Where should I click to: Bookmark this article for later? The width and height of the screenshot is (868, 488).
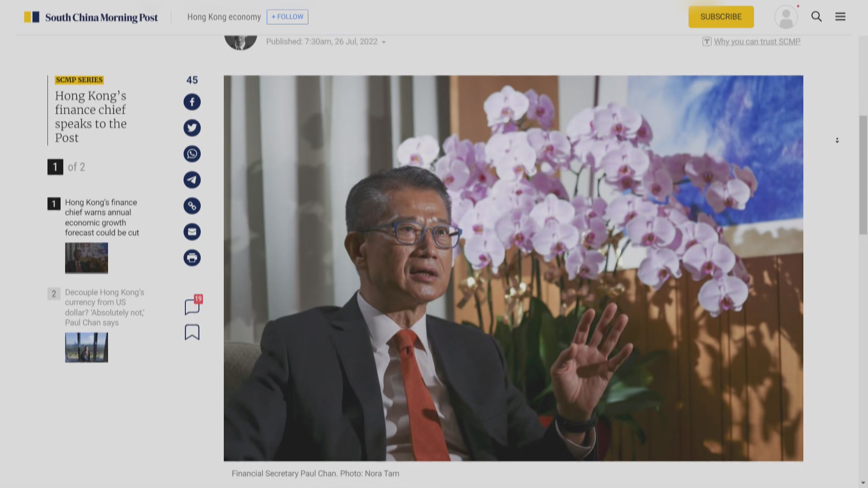point(192,332)
